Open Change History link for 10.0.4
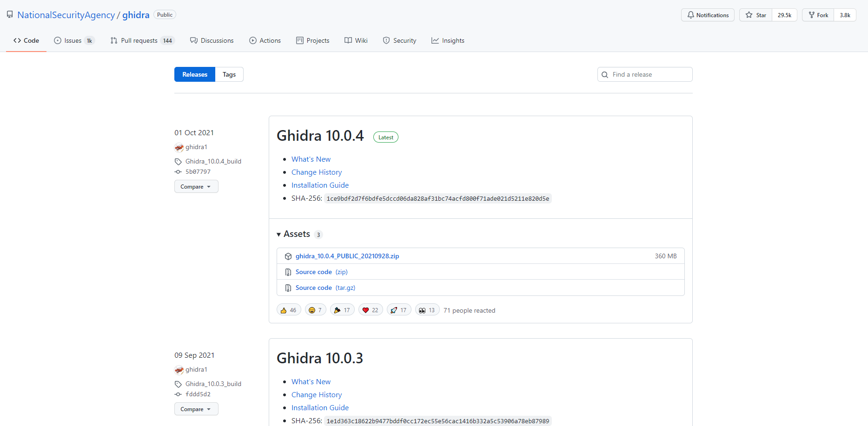868x426 pixels. pos(317,172)
